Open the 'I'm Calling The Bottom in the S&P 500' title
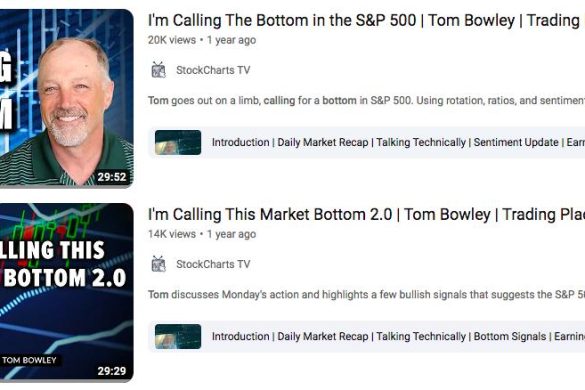The width and height of the screenshot is (585, 390). coord(366,20)
